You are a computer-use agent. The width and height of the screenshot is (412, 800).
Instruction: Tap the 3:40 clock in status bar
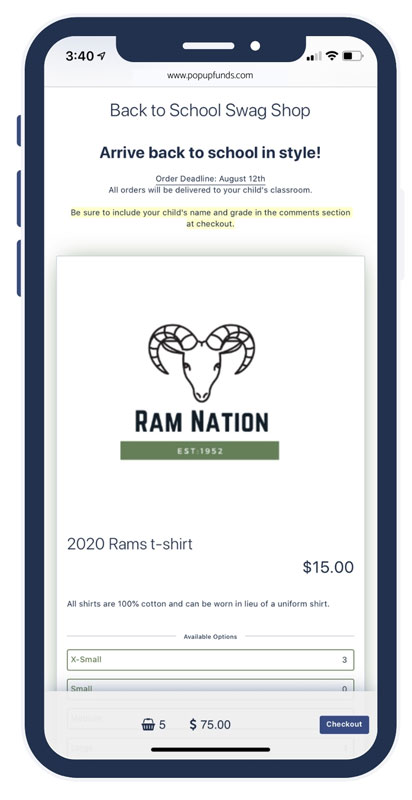(80, 56)
